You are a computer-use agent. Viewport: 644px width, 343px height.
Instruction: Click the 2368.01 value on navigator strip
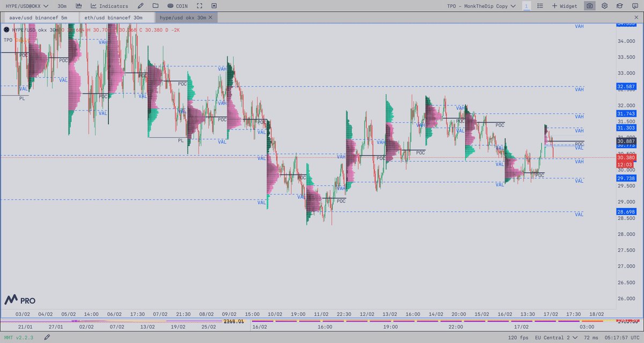pyautogui.click(x=233, y=322)
